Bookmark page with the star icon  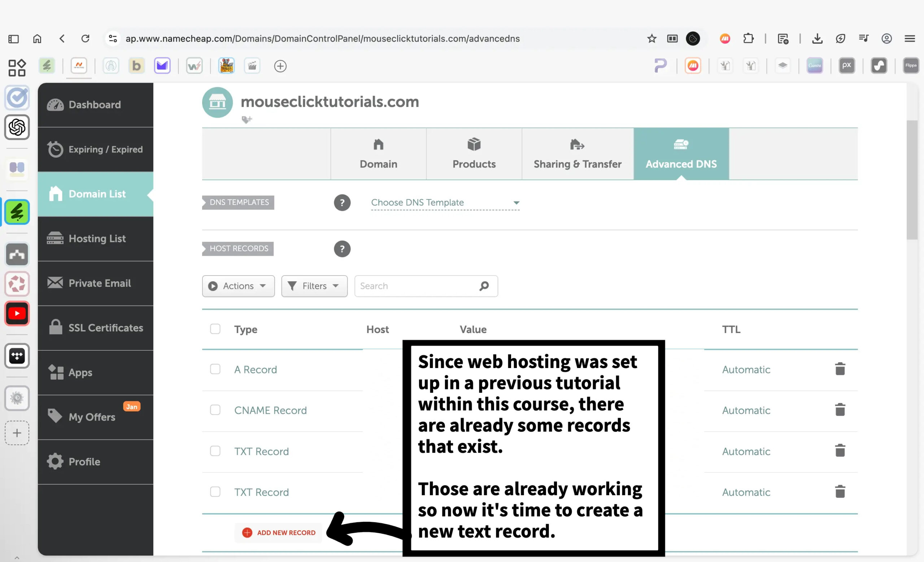tap(651, 39)
